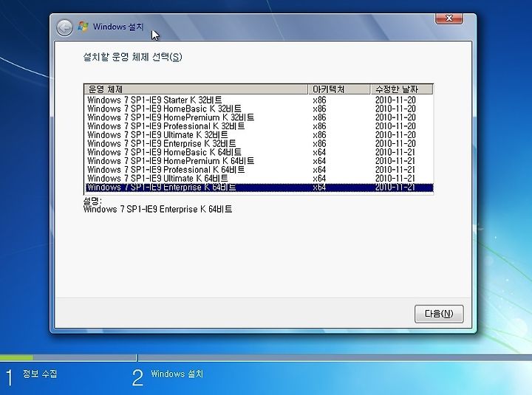
Task: Click step 1 정보 수집 label
Action: (x=40, y=374)
